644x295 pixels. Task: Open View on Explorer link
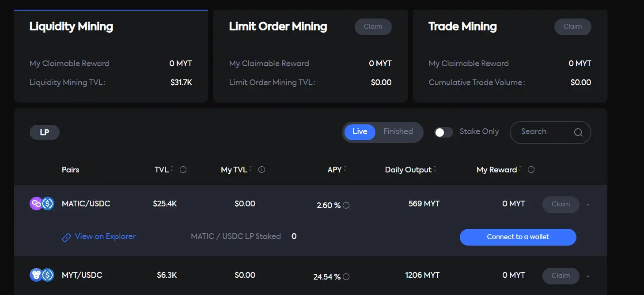(105, 237)
